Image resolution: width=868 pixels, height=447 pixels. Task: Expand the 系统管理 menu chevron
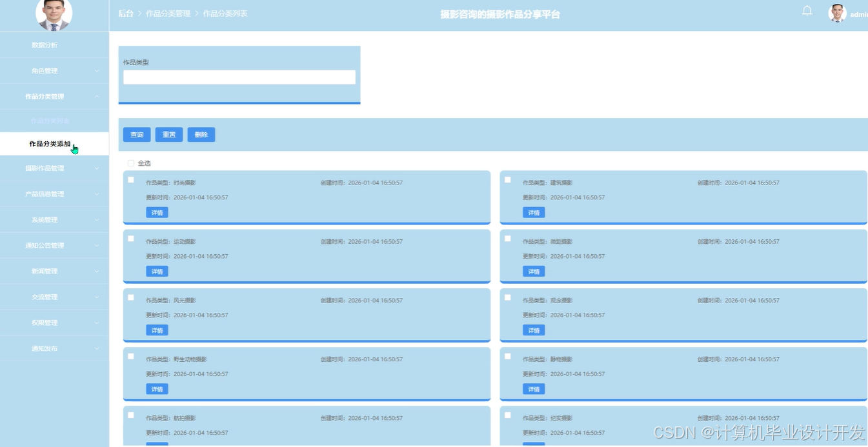97,220
